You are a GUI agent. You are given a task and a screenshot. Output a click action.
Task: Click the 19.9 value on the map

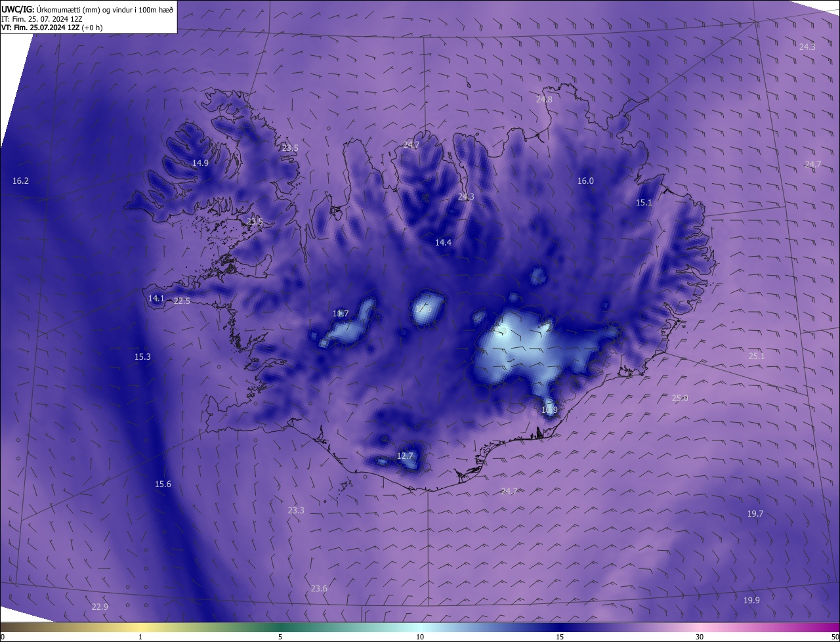tap(751, 601)
